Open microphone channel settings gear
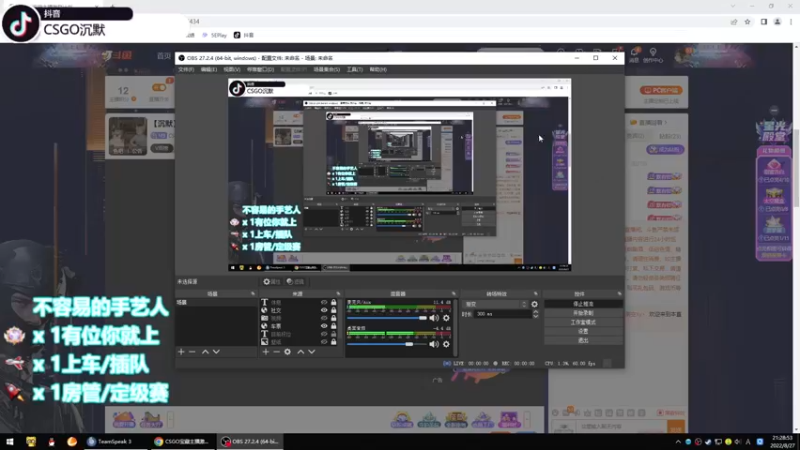800x450 pixels. click(x=446, y=318)
